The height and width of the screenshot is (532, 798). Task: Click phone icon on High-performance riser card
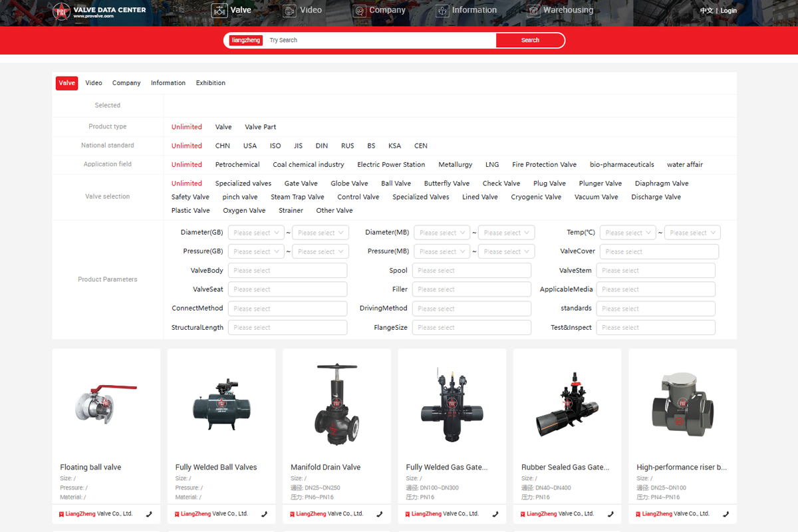[726, 514]
